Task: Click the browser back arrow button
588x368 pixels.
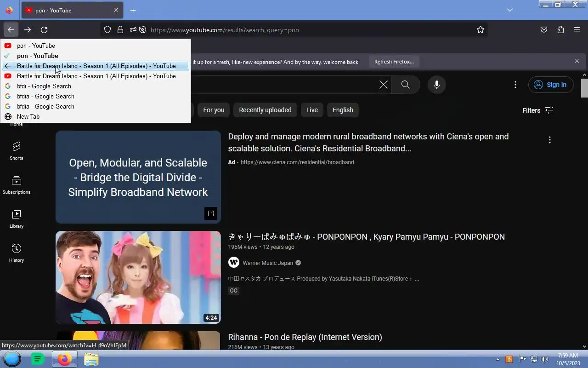Action: pyautogui.click(x=11, y=30)
